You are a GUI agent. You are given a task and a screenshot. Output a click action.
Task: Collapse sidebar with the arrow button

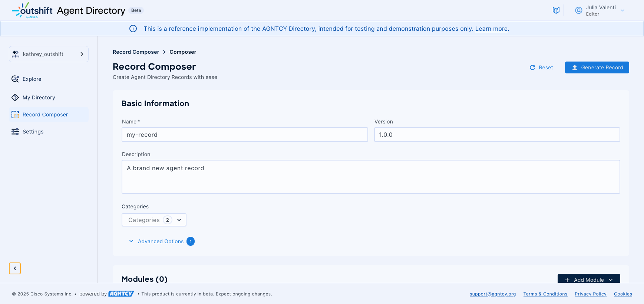[15, 268]
